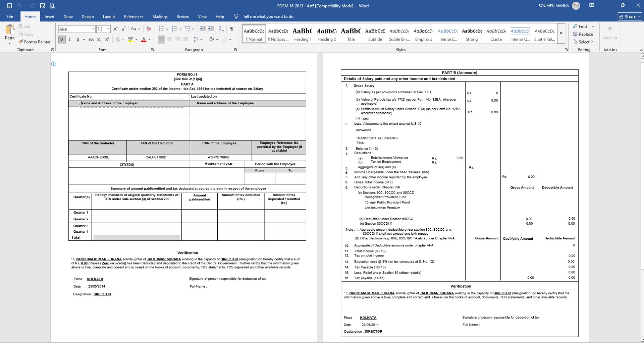
Task: Open the Clipboard pane launcher
Action: click(x=53, y=50)
